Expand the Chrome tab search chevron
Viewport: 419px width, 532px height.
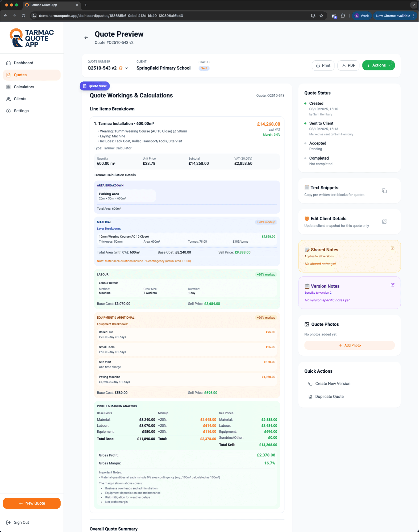click(413, 5)
